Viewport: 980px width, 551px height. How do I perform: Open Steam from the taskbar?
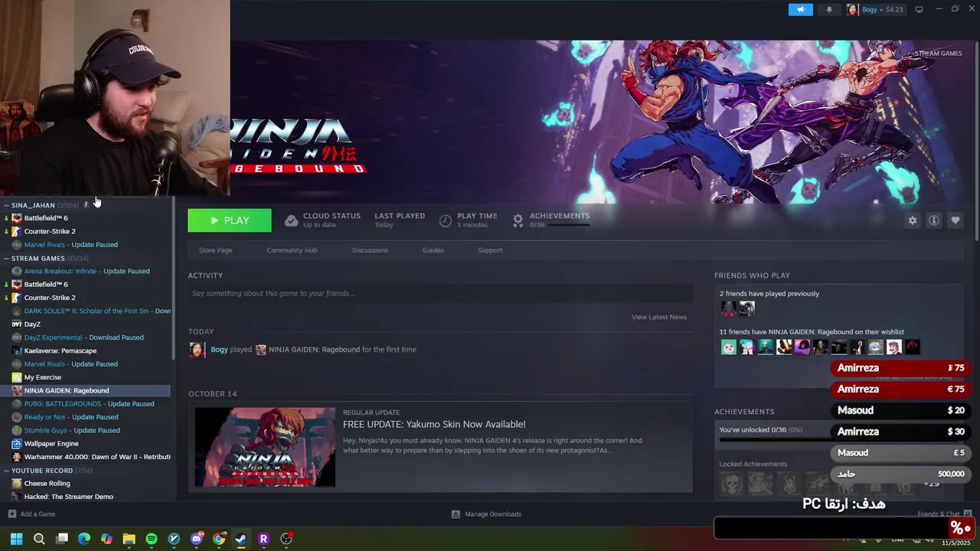tap(241, 539)
